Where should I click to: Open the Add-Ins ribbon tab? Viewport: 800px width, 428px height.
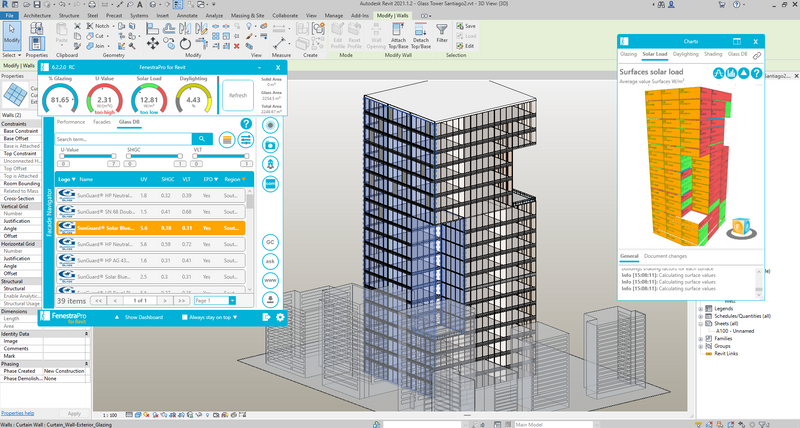tap(360, 16)
